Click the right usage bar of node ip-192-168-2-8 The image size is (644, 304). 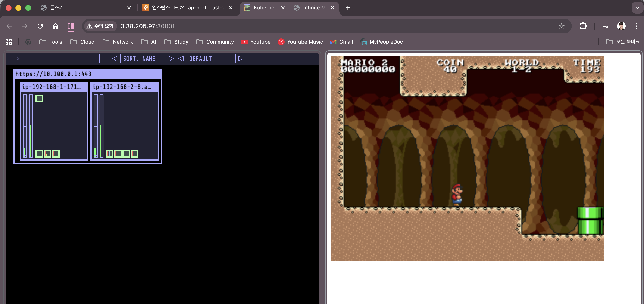(x=101, y=126)
